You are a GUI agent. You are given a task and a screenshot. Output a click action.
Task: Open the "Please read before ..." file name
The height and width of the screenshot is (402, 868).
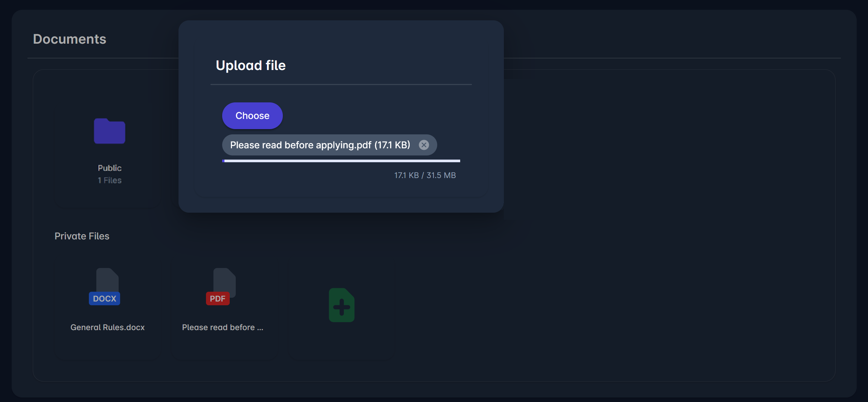223,327
